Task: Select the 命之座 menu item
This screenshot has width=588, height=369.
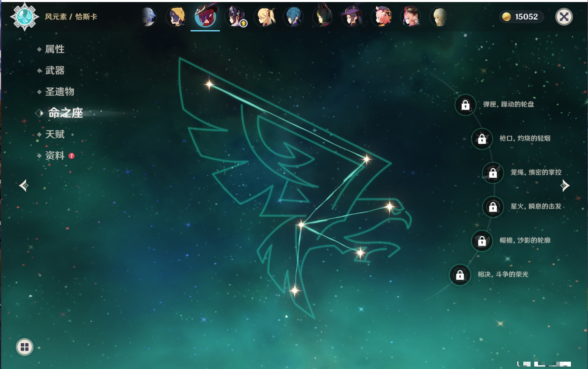Action: point(65,113)
